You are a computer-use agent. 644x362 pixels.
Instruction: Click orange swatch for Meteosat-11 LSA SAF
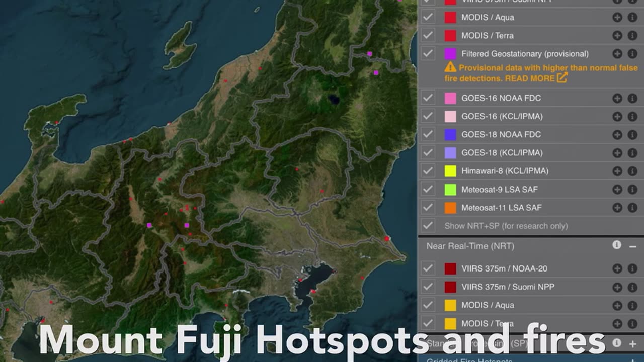[x=450, y=208]
